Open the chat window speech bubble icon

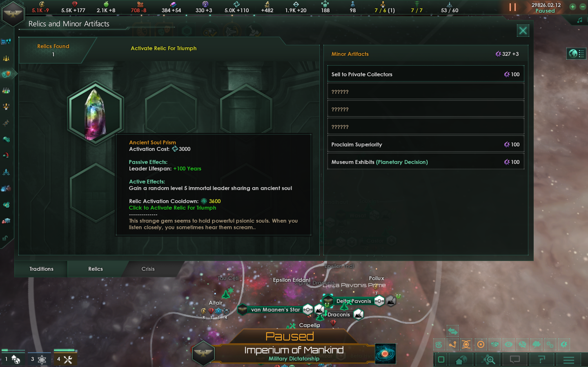point(515,359)
